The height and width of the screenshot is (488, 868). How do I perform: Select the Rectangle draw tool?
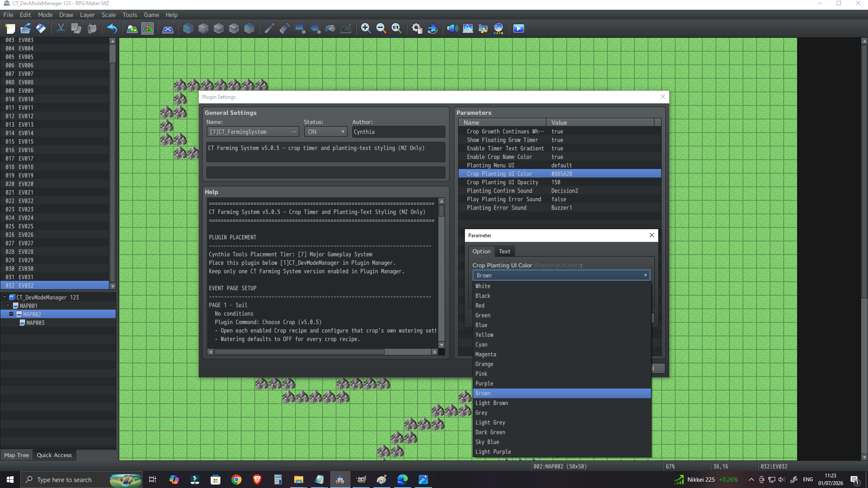pos(300,28)
